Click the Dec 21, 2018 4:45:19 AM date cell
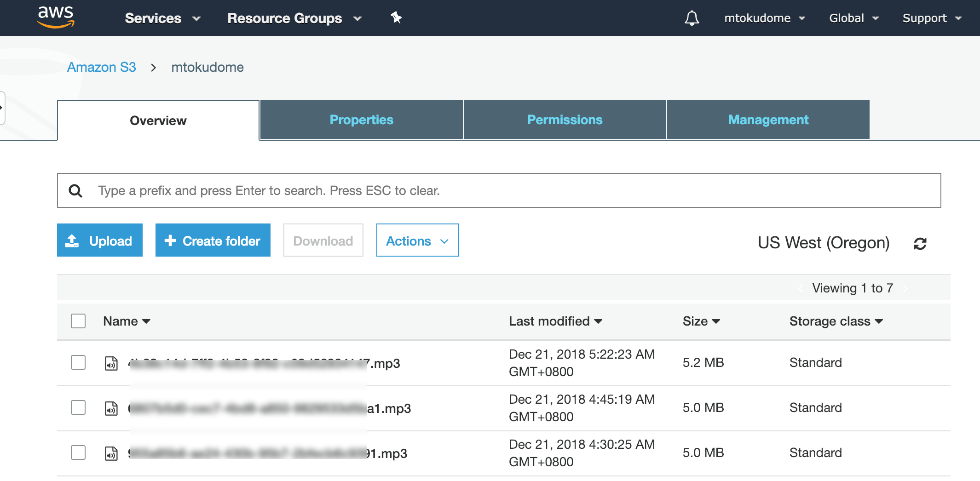Image resolution: width=980 pixels, height=481 pixels. [582, 408]
